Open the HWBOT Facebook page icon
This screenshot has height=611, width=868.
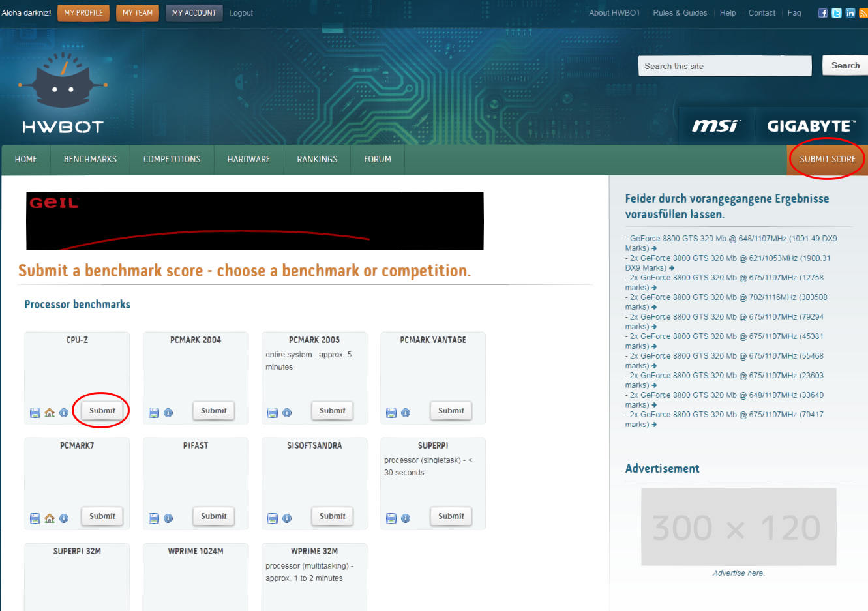[823, 13]
